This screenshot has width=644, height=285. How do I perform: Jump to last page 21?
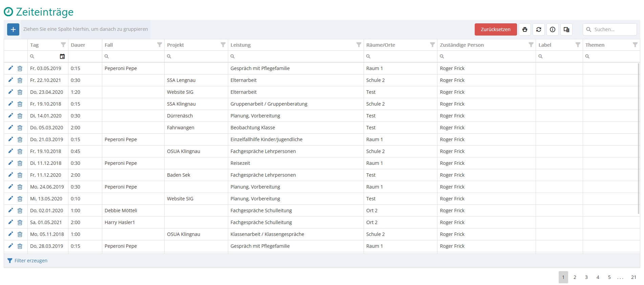click(x=634, y=277)
